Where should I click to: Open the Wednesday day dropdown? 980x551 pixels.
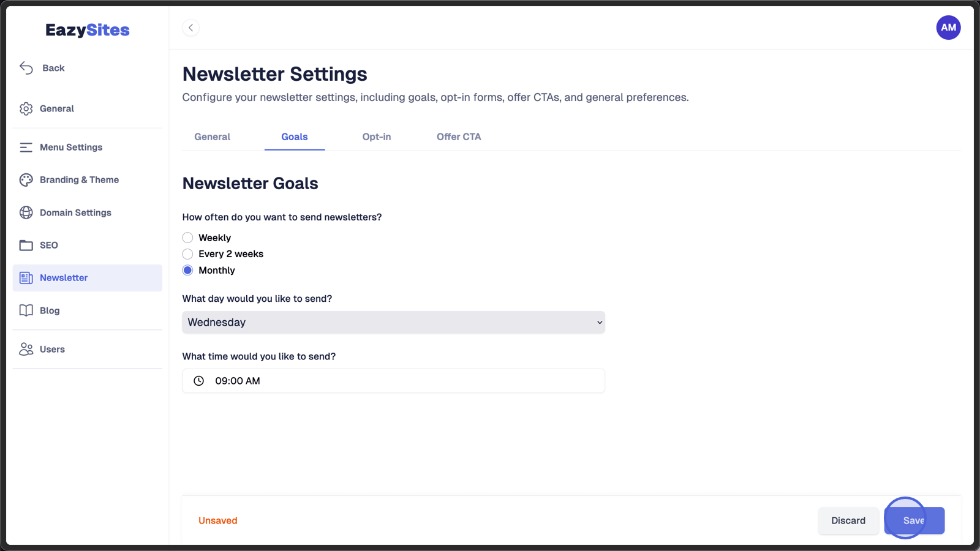pyautogui.click(x=393, y=323)
